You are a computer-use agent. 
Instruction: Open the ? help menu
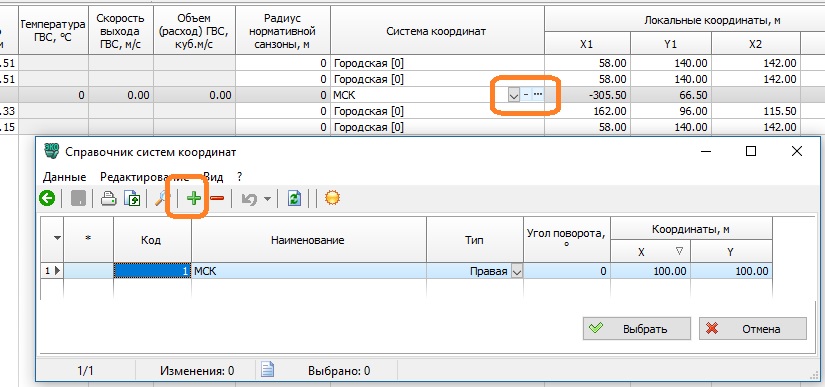tap(240, 177)
